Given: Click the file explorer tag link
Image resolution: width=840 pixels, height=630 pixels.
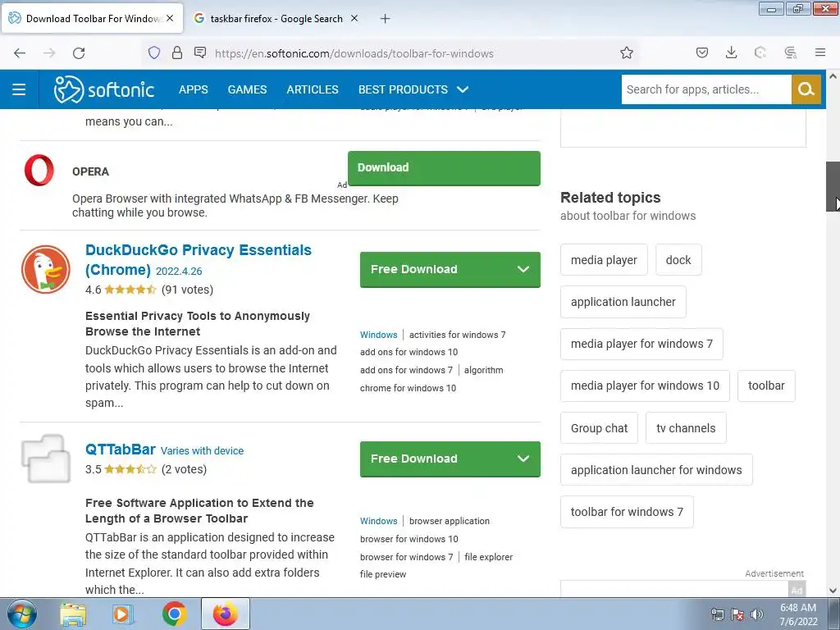Looking at the screenshot, I should (x=489, y=557).
